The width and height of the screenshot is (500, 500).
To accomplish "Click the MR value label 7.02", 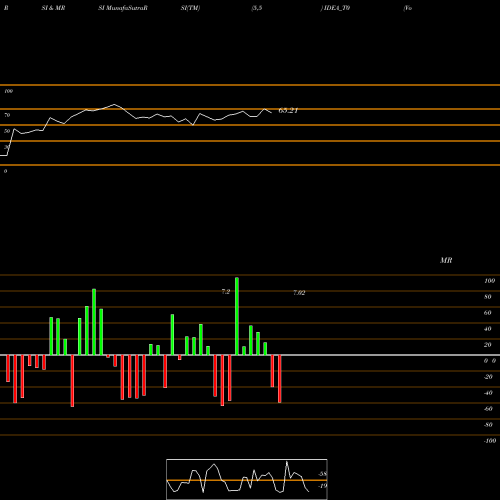I will 299,293.
